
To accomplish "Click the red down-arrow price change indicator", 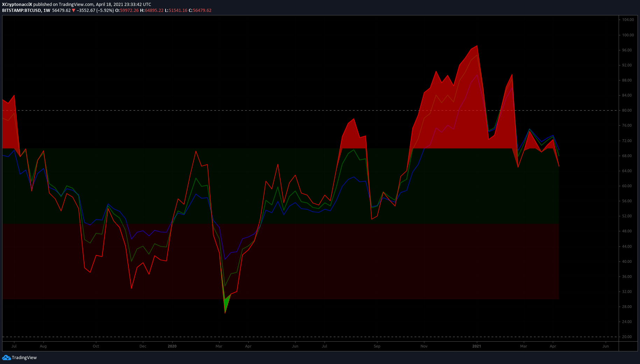I will [x=74, y=10].
